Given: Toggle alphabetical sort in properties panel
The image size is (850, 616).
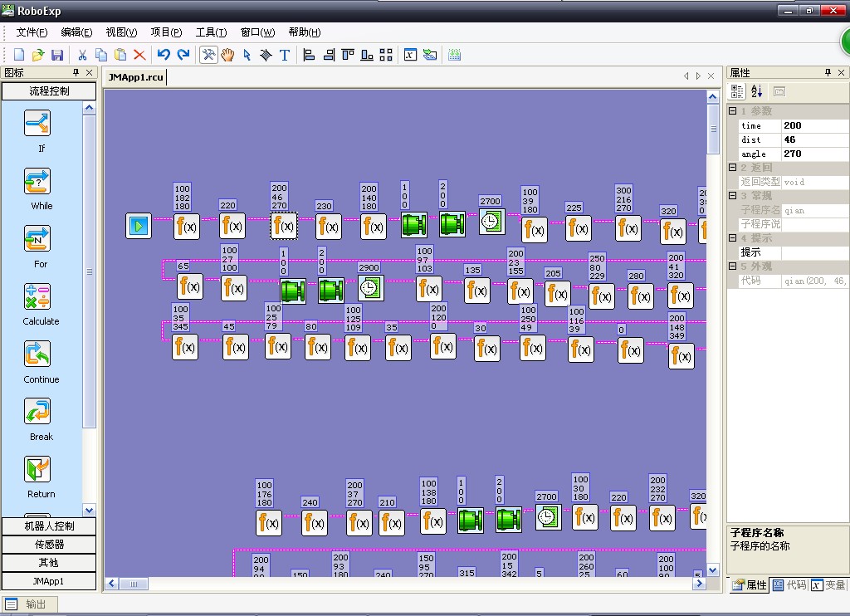Looking at the screenshot, I should coord(757,91).
